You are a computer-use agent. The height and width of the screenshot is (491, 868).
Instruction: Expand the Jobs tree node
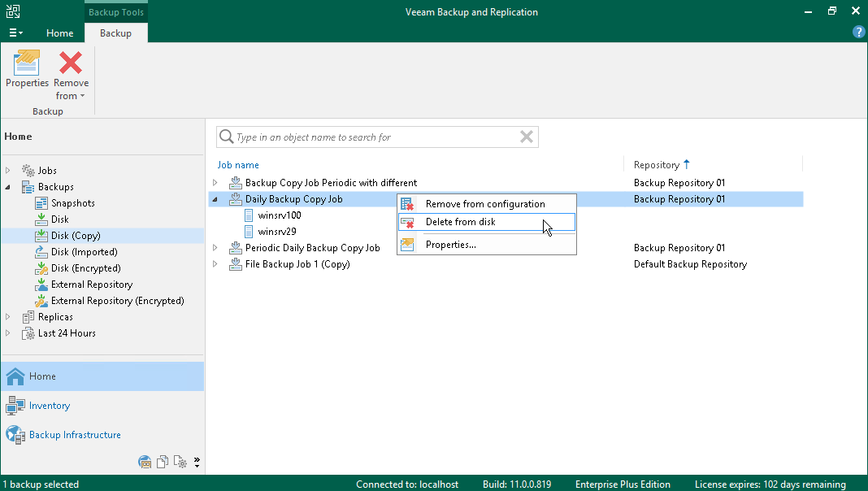point(9,171)
